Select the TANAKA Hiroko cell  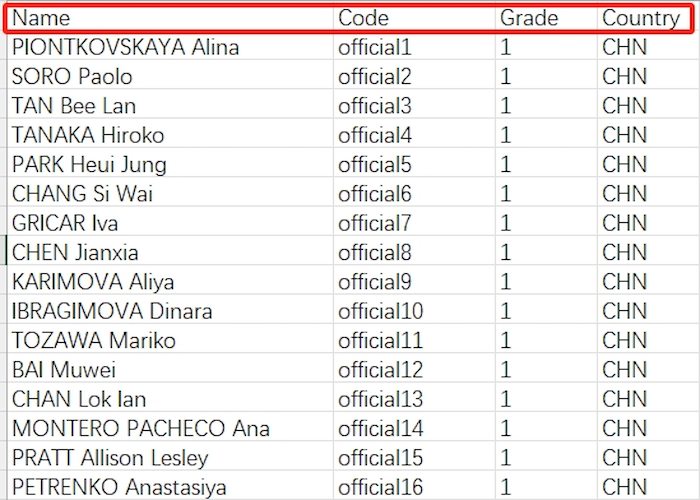click(170, 135)
